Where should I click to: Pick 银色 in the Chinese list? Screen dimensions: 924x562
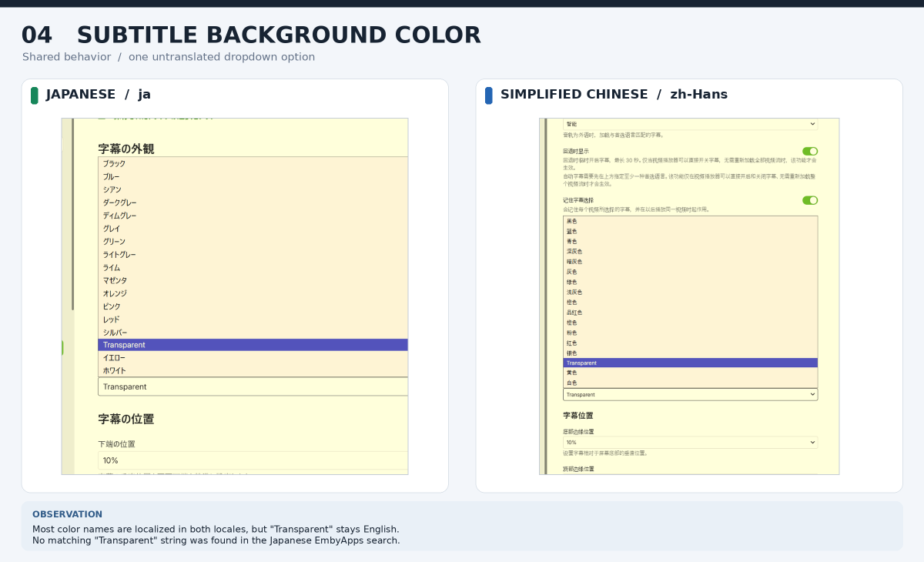690,353
